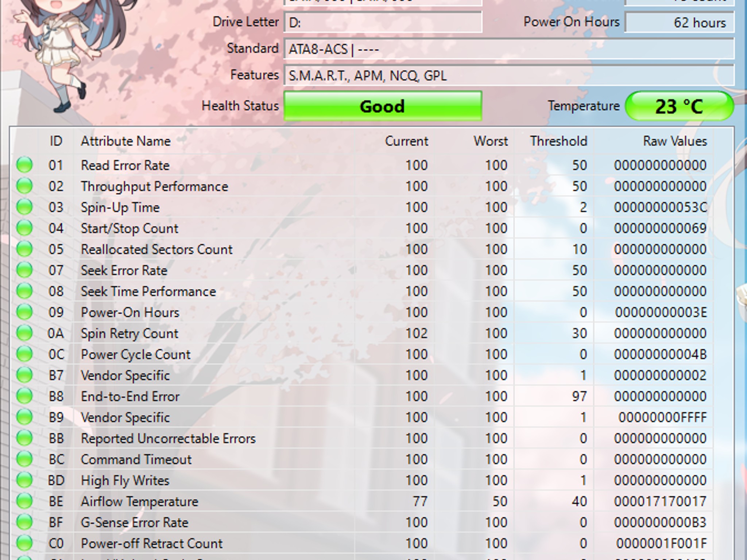The width and height of the screenshot is (747, 560).
Task: Click green status icon for Power-off Retract Count
Action: click(x=24, y=543)
